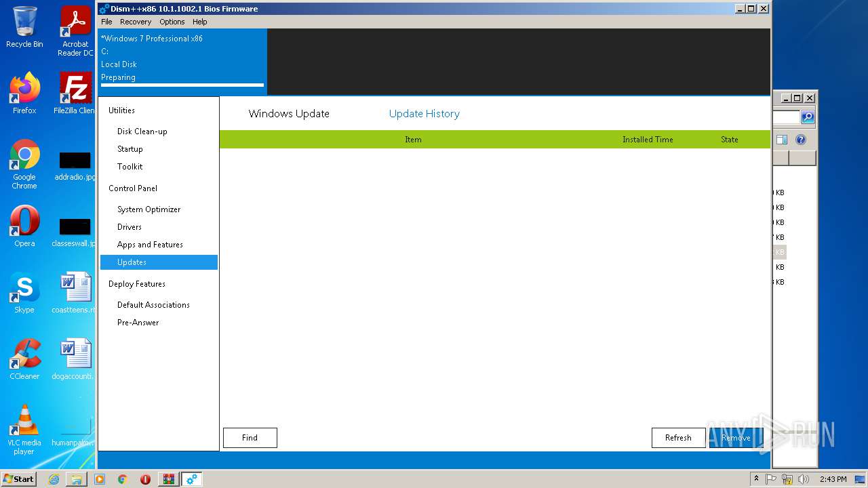The image size is (868, 488).
Task: Click the Start button
Action: [19, 479]
